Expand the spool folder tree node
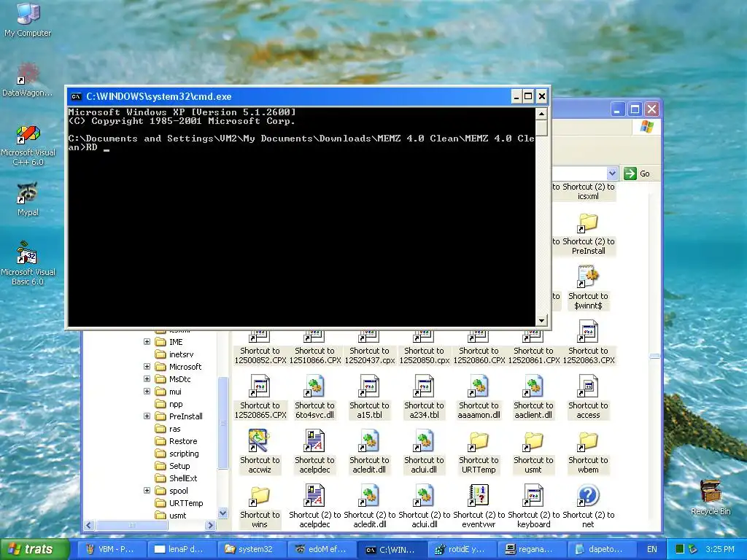The width and height of the screenshot is (747, 560). click(147, 491)
